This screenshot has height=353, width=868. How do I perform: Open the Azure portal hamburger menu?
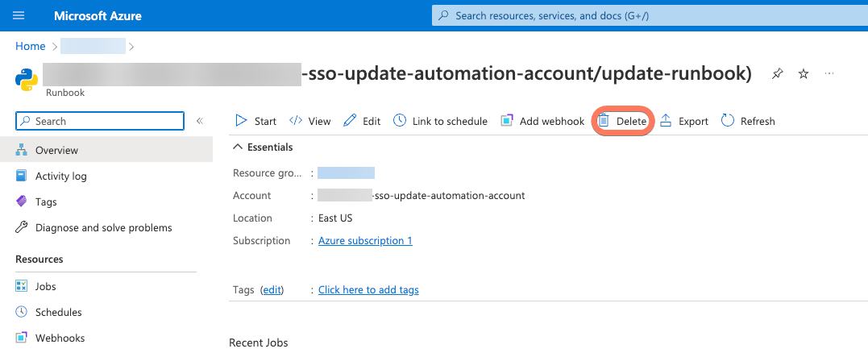click(x=19, y=15)
